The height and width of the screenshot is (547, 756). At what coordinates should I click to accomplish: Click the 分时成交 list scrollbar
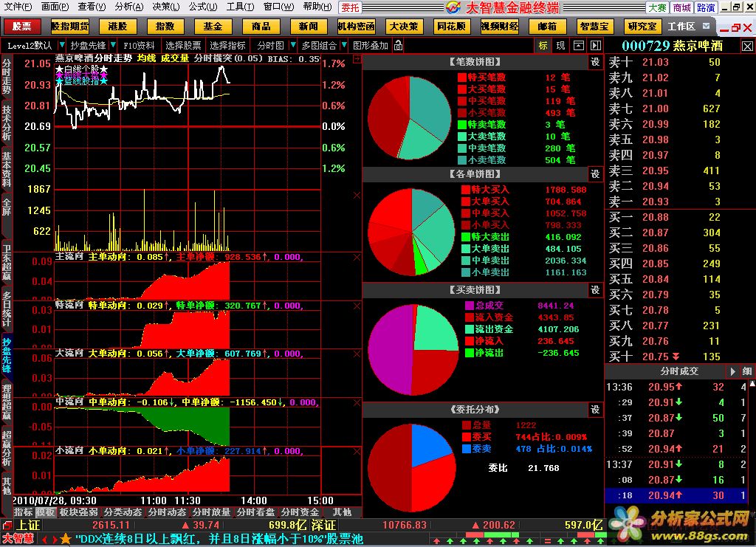[751, 441]
